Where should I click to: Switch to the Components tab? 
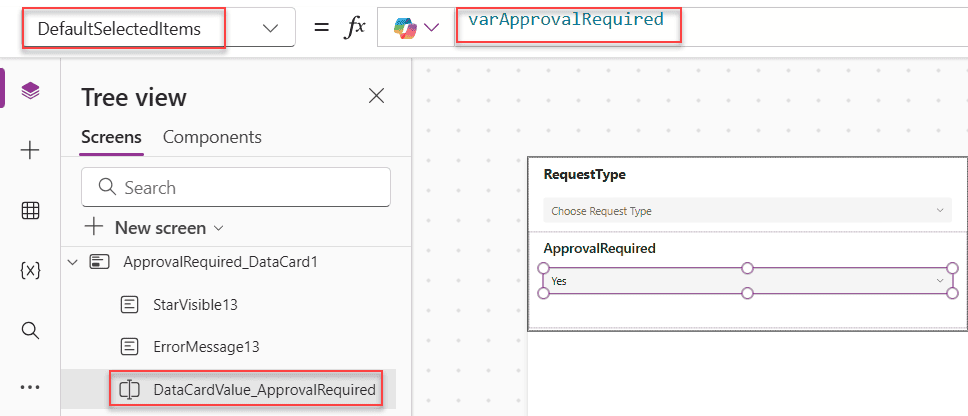[212, 137]
